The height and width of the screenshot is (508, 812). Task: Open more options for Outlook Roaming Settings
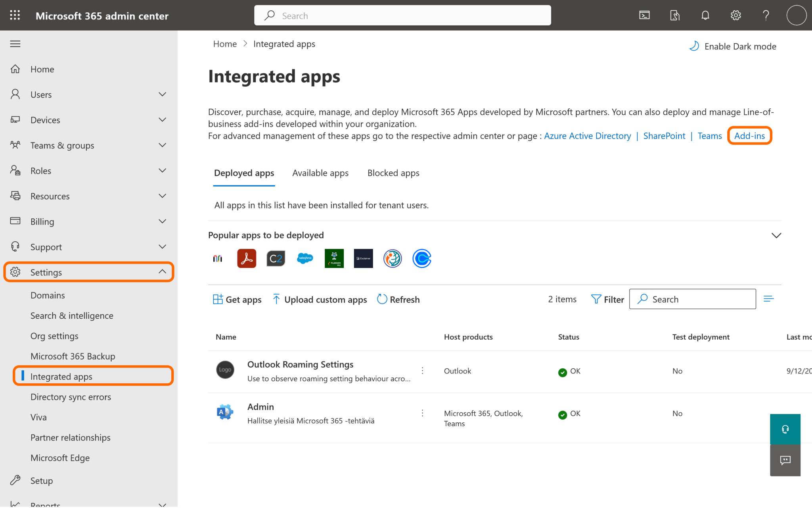coord(423,371)
